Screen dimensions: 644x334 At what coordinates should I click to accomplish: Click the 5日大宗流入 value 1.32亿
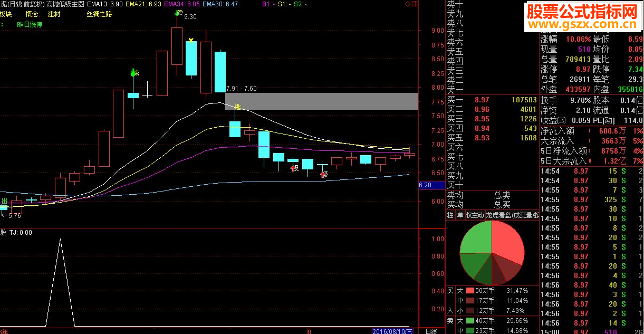(615, 161)
